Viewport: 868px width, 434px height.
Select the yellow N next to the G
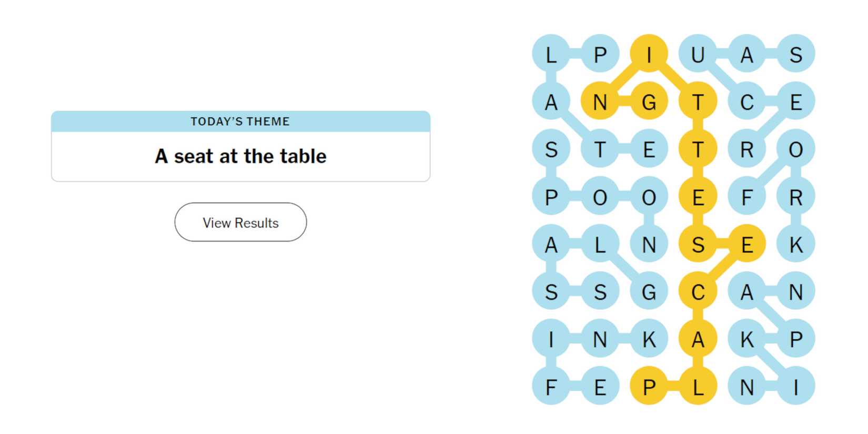[x=600, y=100]
